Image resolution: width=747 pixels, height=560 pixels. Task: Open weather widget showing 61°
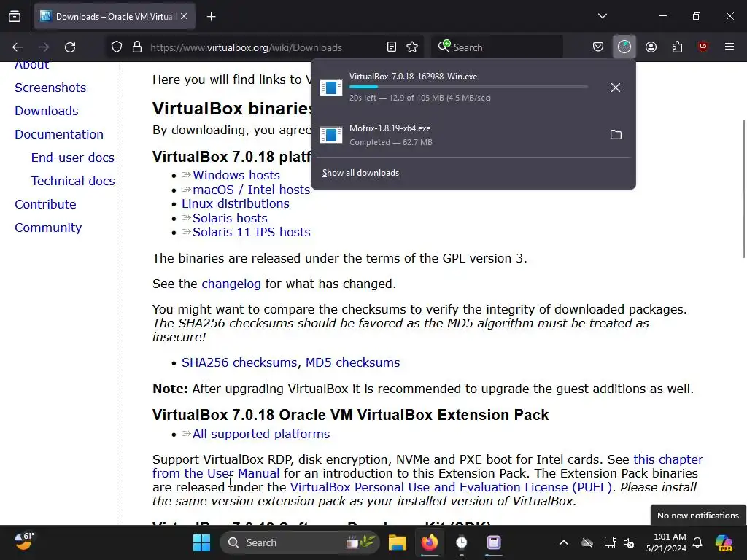tap(25, 542)
